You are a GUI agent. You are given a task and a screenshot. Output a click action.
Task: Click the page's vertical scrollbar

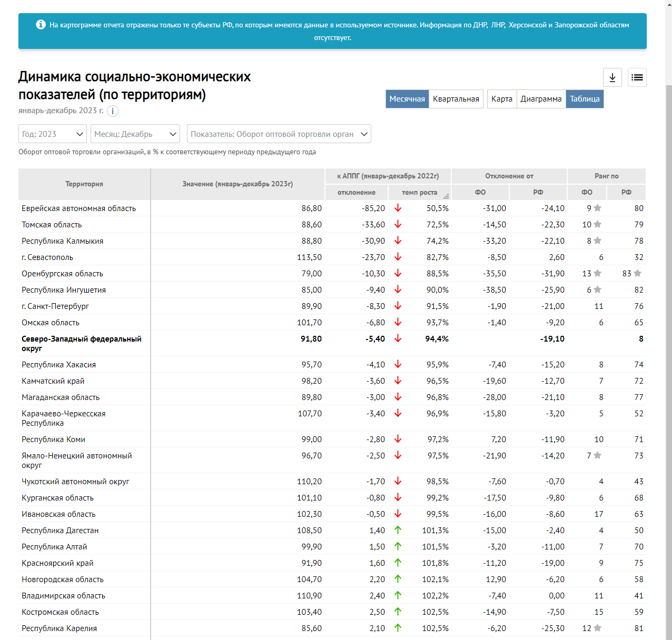[x=668, y=316]
